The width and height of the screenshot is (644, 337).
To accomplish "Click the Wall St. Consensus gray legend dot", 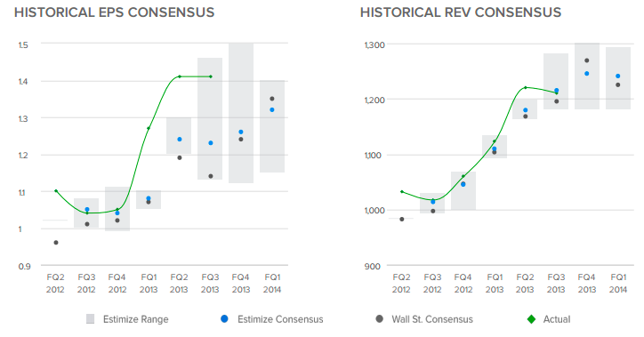I will (380, 318).
